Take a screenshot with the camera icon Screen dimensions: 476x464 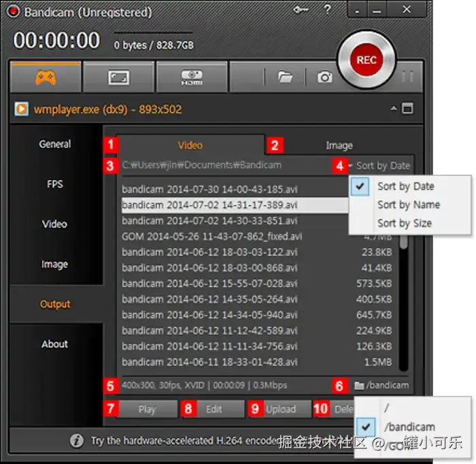pos(324,77)
